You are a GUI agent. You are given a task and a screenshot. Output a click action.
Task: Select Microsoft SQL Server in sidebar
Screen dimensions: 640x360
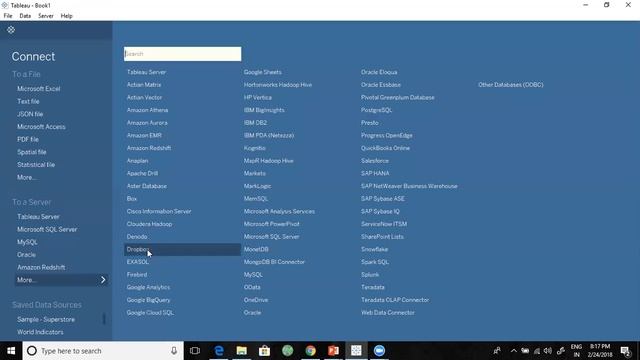(x=47, y=229)
